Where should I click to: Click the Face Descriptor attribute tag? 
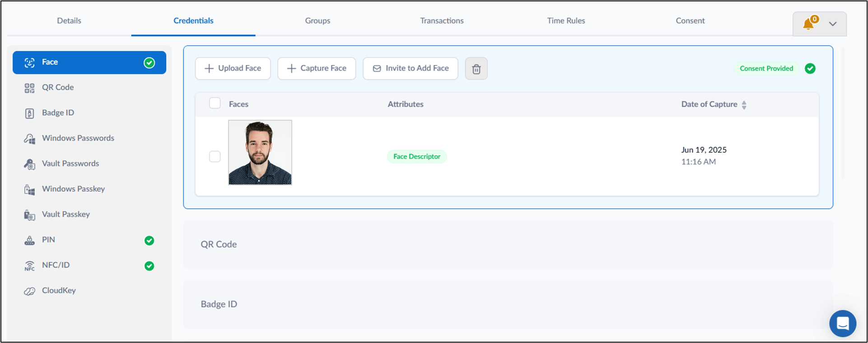tap(417, 156)
